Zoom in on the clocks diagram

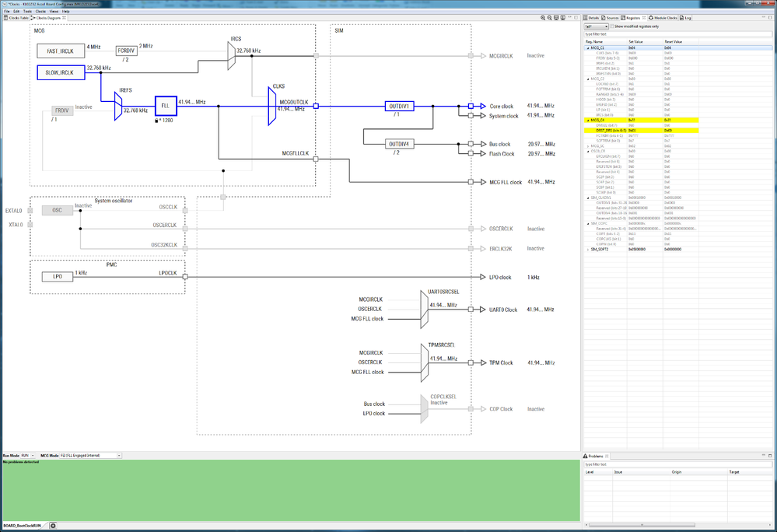[543, 18]
